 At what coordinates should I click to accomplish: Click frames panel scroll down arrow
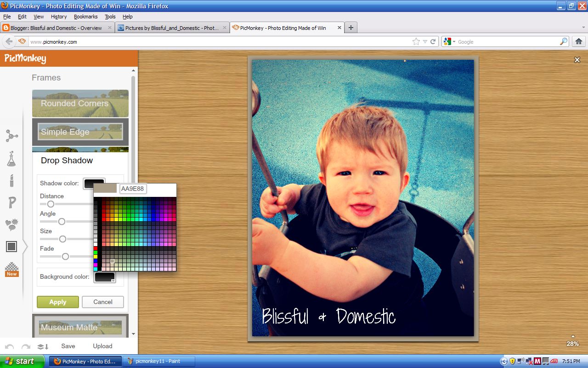133,334
